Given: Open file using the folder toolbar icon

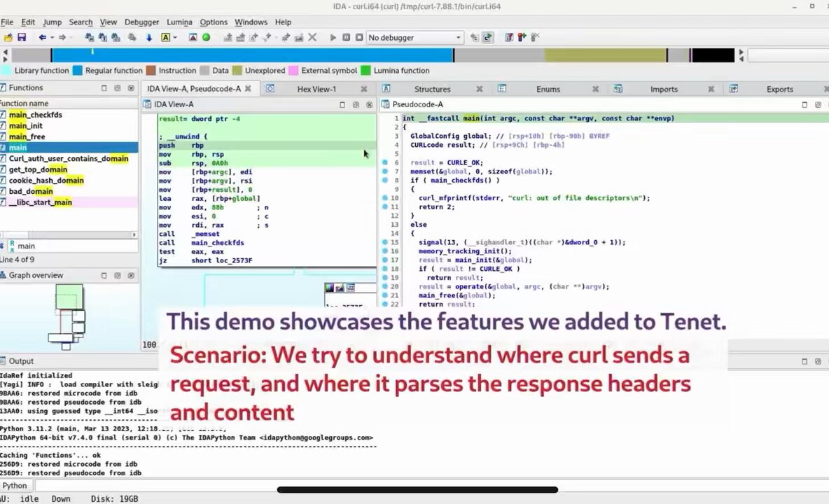Looking at the screenshot, I should point(8,38).
